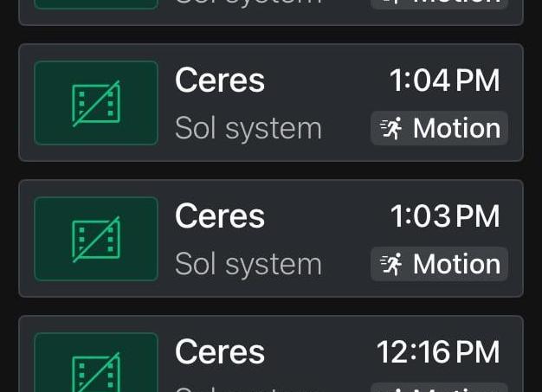Image resolution: width=542 pixels, height=392 pixels.
Task: Tap the Ceres title on the 1:03 PM event
Action: (x=220, y=216)
